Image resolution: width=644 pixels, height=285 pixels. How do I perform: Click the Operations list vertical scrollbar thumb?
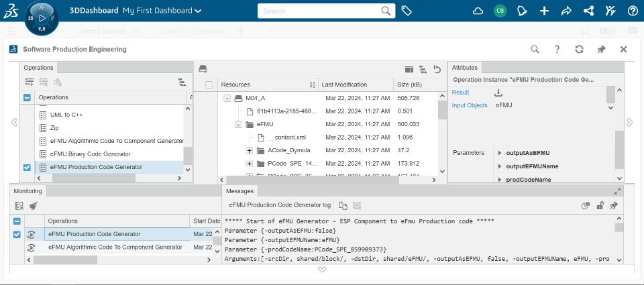(188, 156)
